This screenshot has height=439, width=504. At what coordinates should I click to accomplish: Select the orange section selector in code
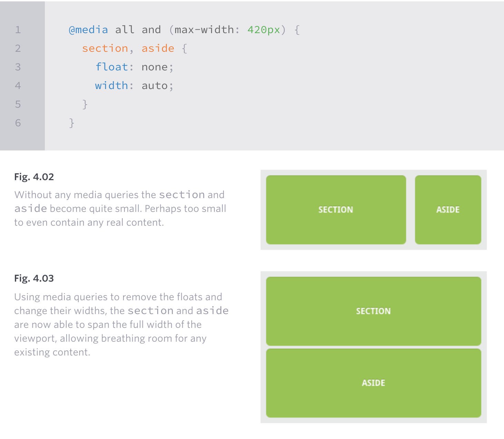pos(105,49)
